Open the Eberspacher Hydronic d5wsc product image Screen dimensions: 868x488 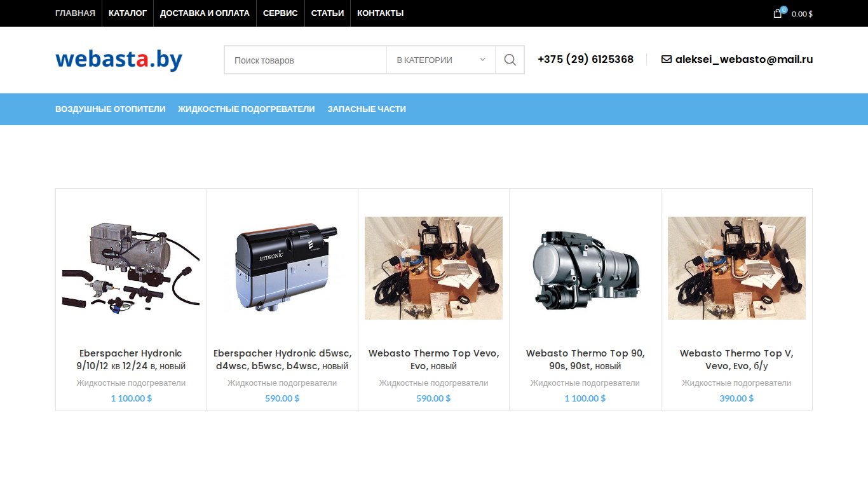tap(282, 268)
